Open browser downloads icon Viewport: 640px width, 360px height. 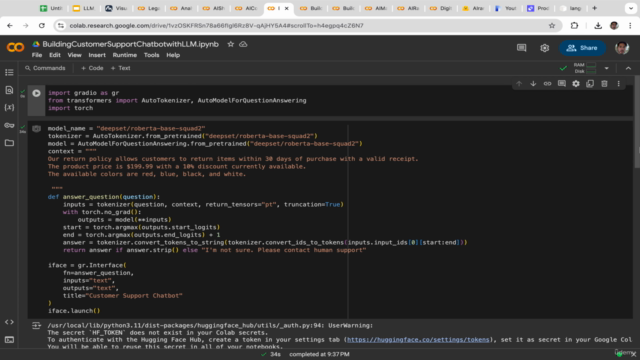pyautogui.click(x=598, y=25)
